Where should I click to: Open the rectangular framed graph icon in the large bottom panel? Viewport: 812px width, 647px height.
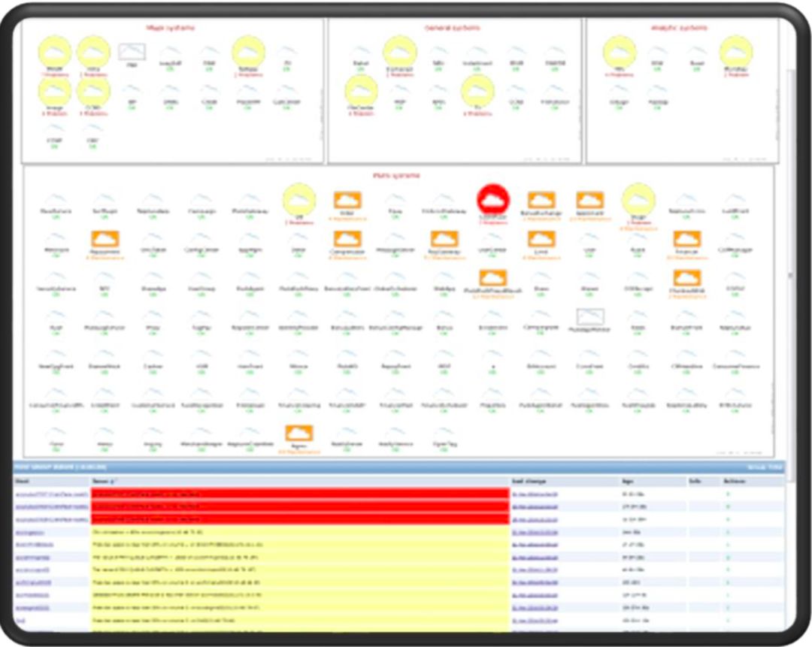tap(590, 316)
